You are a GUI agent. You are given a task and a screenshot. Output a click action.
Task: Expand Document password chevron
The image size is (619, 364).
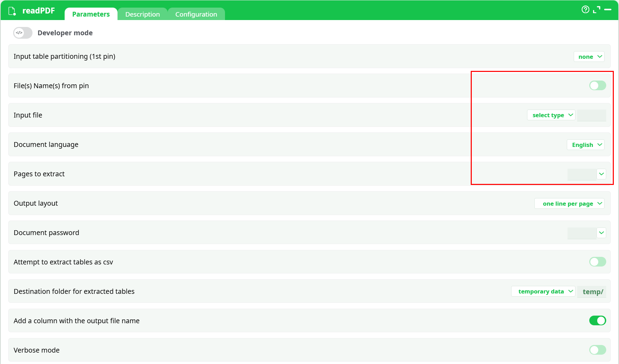point(601,233)
